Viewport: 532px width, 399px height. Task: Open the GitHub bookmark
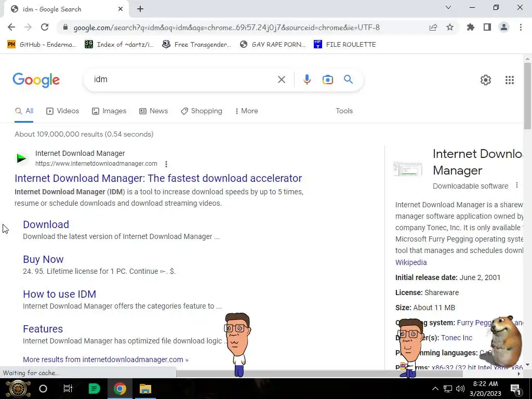pyautogui.click(x=42, y=45)
